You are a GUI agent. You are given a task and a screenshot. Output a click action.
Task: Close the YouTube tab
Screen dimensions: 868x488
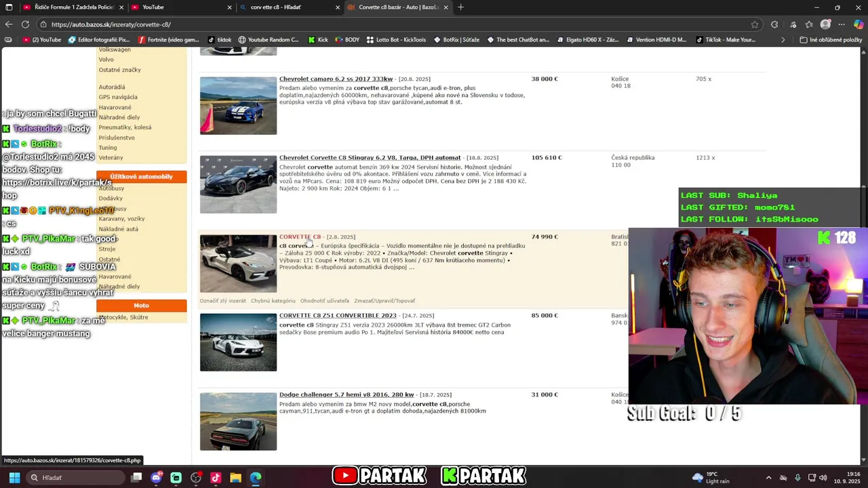tap(229, 7)
